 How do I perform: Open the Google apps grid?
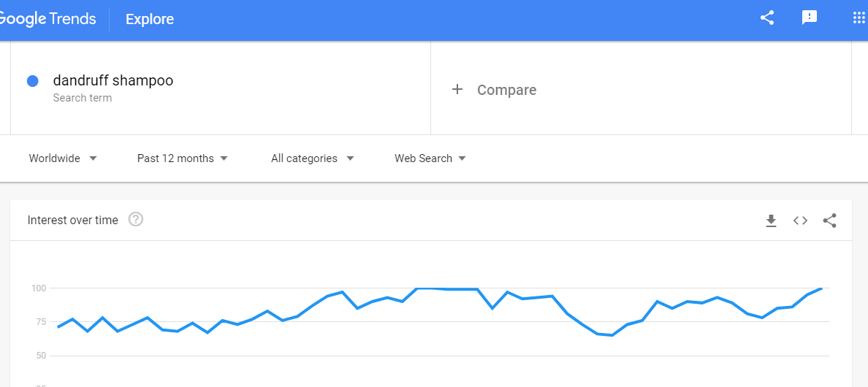pos(859,18)
